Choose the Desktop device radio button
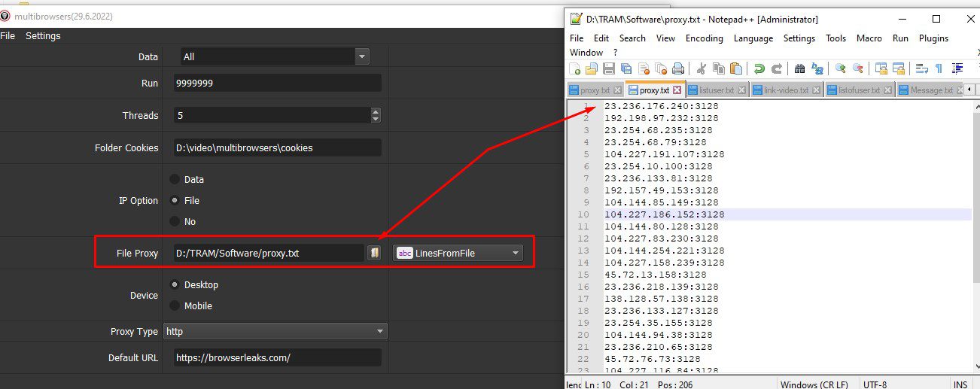980x389 pixels. [175, 285]
